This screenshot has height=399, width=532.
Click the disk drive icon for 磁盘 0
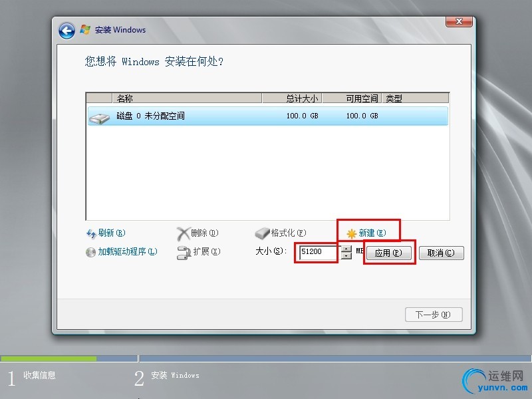[99, 118]
